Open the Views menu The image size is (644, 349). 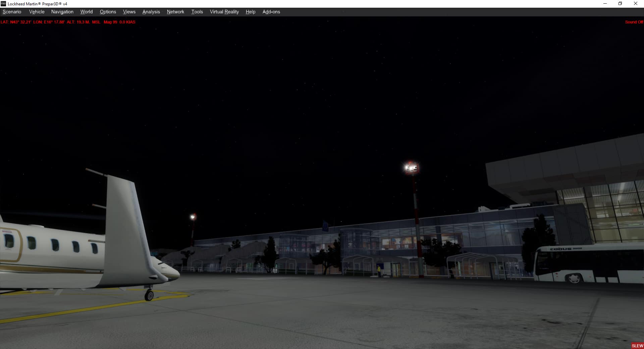[x=129, y=12]
